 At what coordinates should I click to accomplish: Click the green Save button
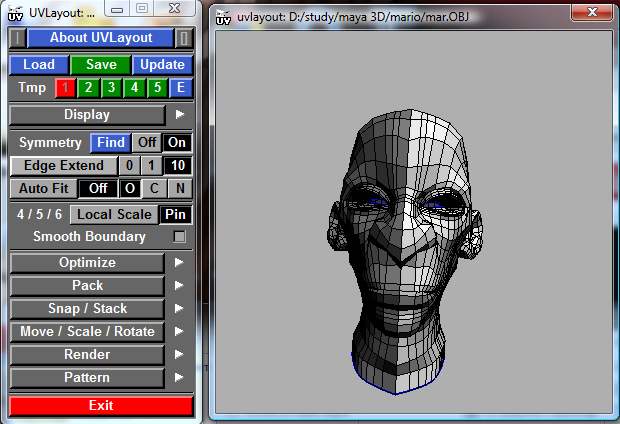click(x=100, y=65)
